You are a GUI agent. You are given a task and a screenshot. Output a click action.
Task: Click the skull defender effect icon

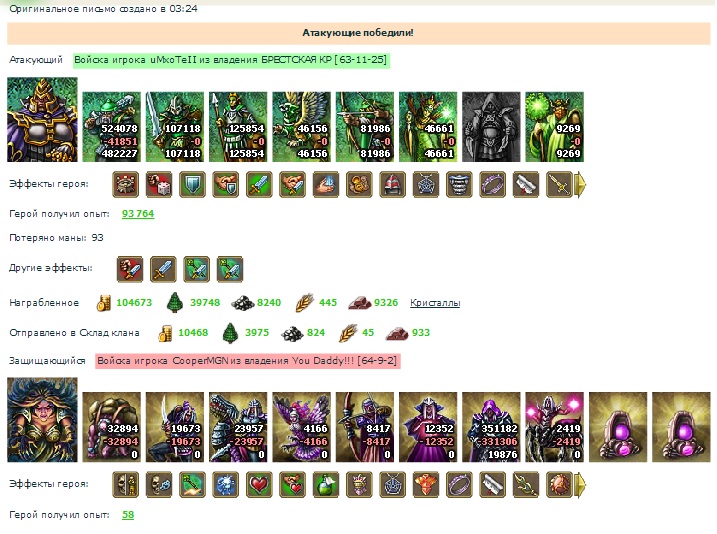(159, 484)
